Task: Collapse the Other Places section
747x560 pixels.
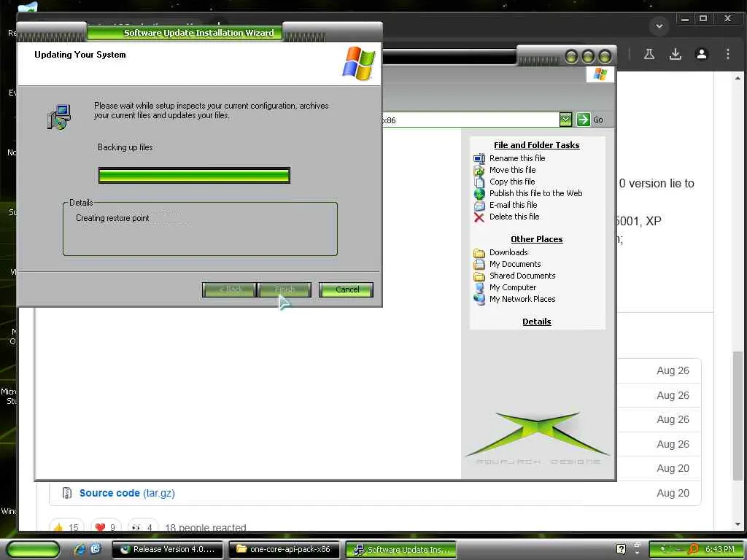Action: coord(536,239)
